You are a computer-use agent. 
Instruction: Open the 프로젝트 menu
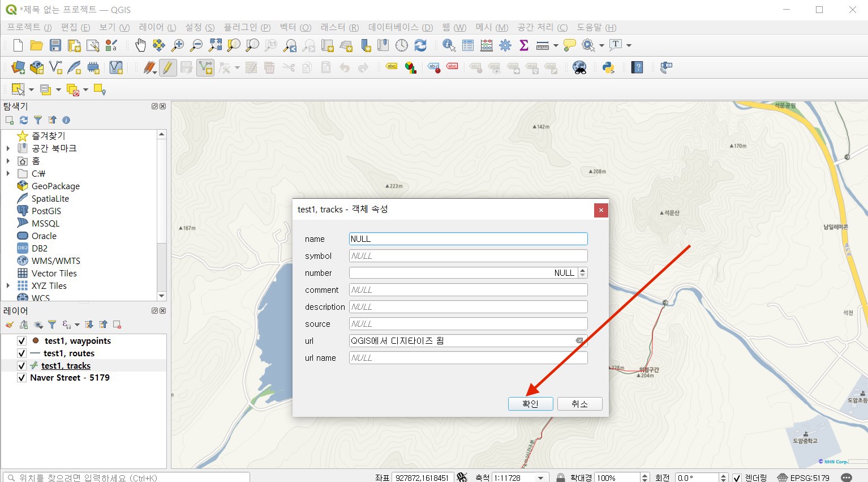coord(29,27)
